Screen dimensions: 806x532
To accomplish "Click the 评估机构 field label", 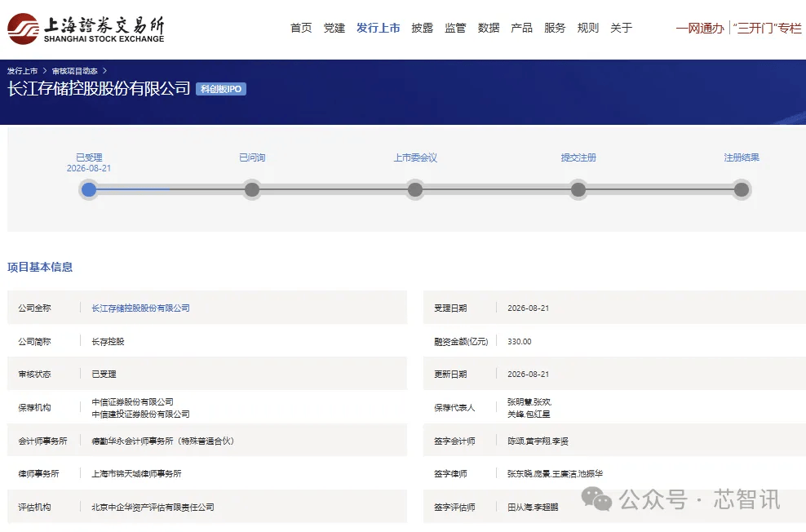I will point(34,508).
